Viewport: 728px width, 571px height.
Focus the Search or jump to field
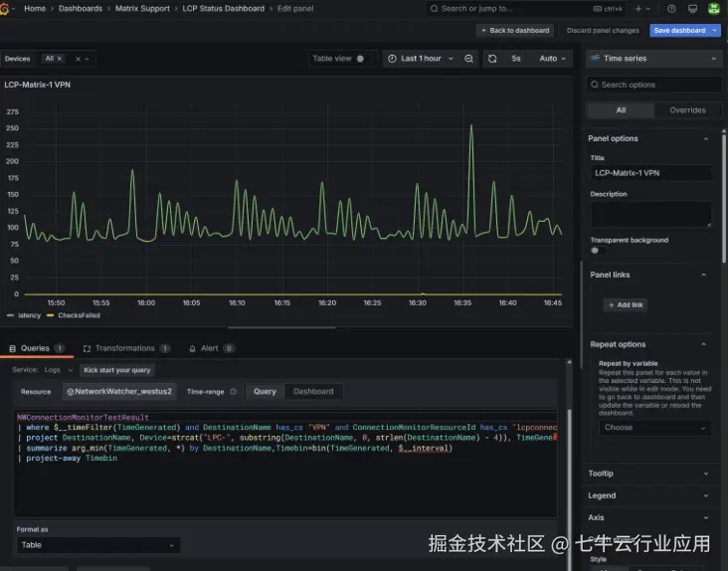(x=526, y=8)
